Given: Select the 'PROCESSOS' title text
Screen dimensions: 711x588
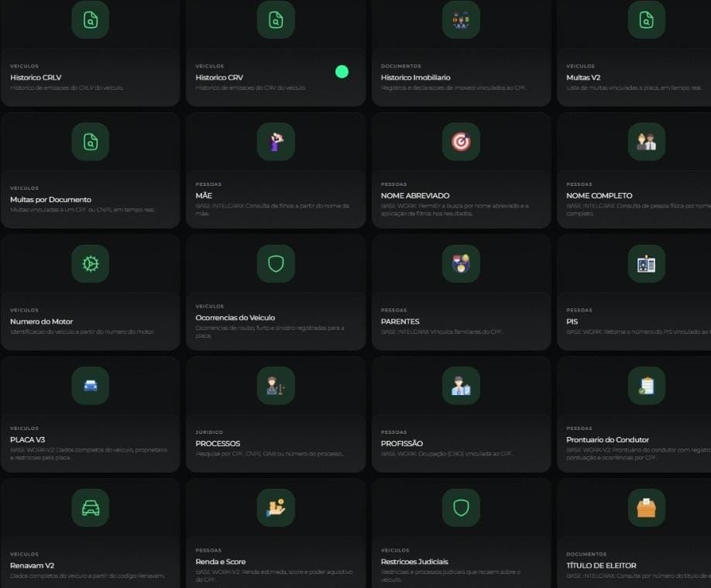Looking at the screenshot, I should 218,444.
